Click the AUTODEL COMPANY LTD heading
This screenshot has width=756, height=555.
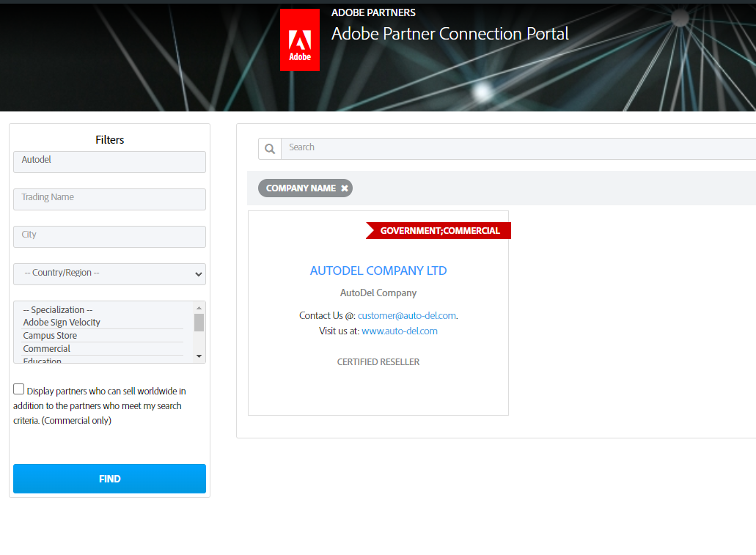378,271
